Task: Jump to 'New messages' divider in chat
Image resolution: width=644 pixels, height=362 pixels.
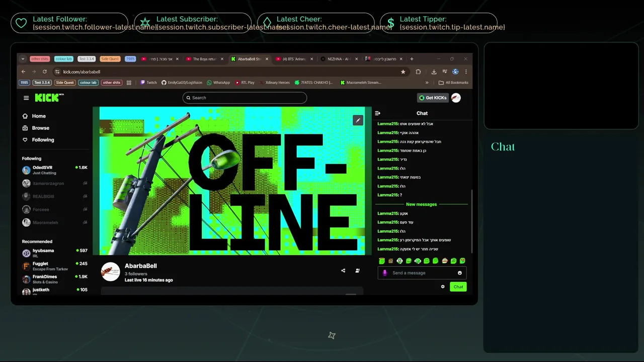Action: point(422,204)
